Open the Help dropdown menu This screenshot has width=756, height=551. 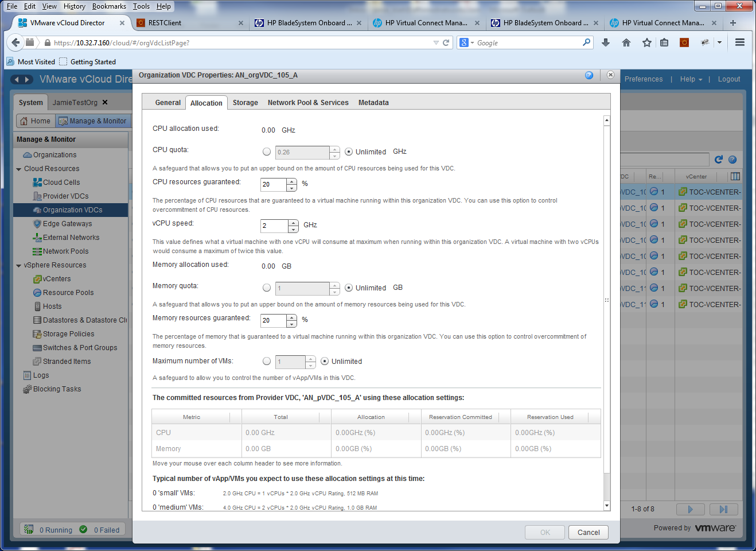pos(691,79)
